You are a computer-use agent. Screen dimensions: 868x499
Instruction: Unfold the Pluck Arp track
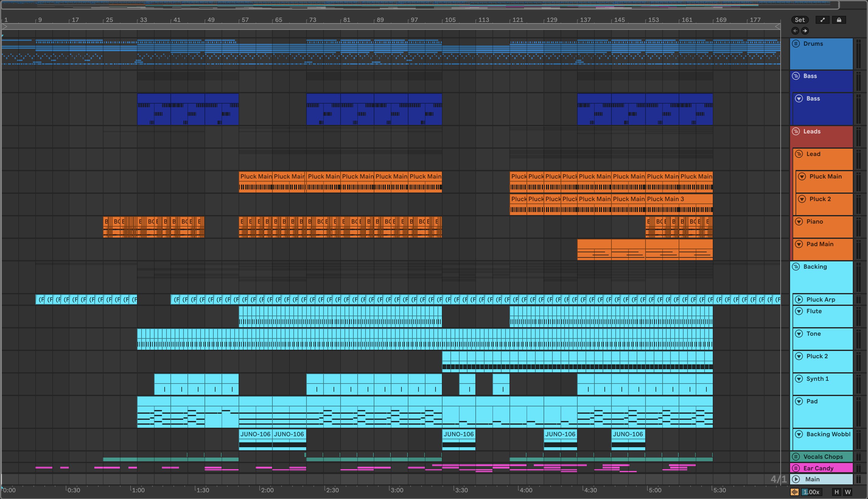pos(799,299)
